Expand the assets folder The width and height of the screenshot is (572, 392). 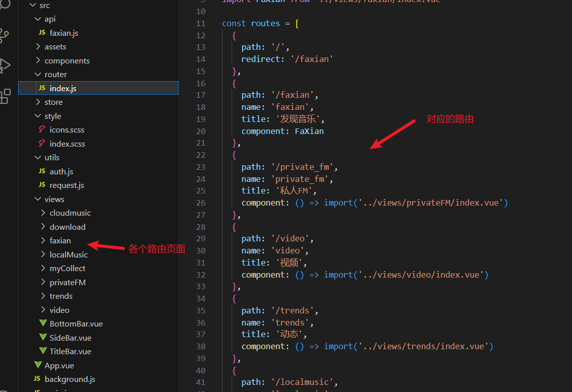pyautogui.click(x=37, y=47)
